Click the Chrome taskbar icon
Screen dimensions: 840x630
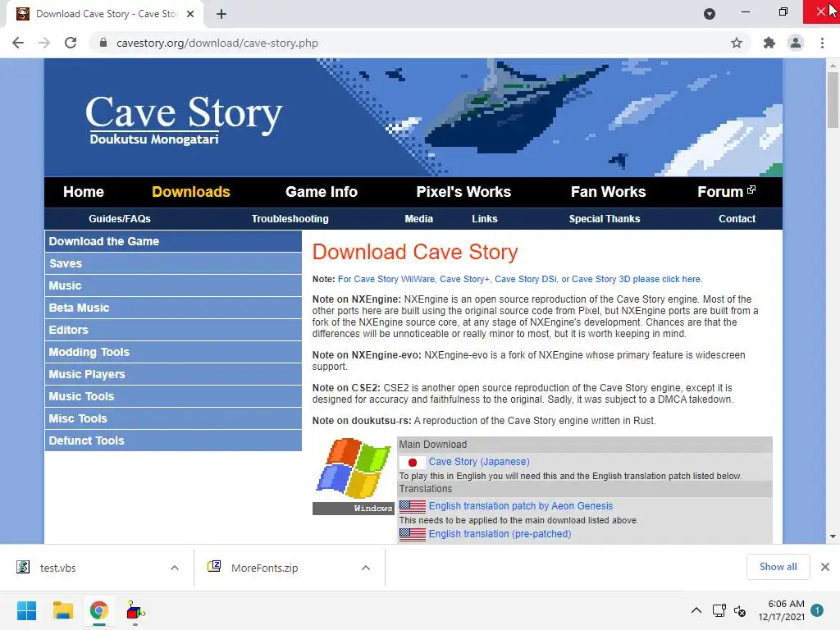click(x=98, y=610)
